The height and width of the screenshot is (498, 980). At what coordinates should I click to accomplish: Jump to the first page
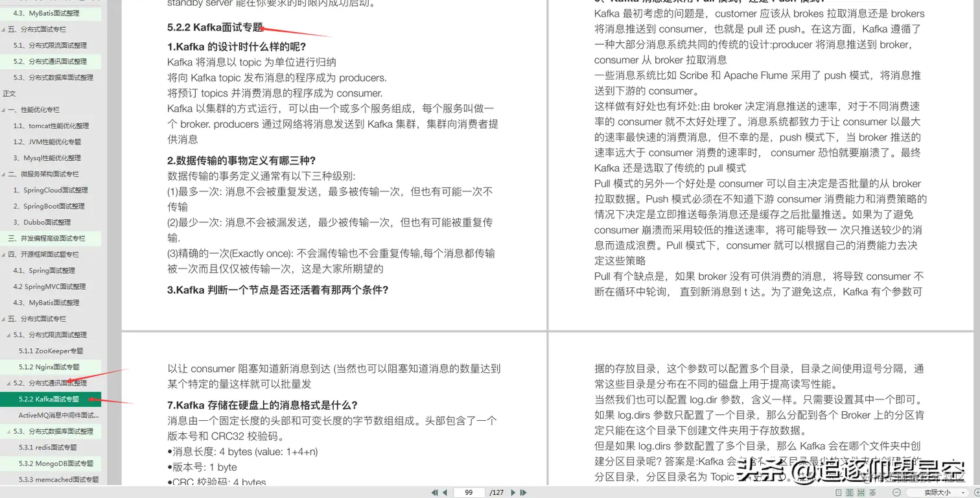click(x=434, y=492)
